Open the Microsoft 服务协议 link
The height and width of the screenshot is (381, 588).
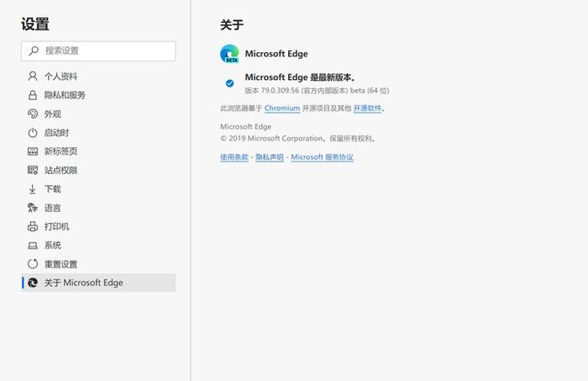point(322,157)
